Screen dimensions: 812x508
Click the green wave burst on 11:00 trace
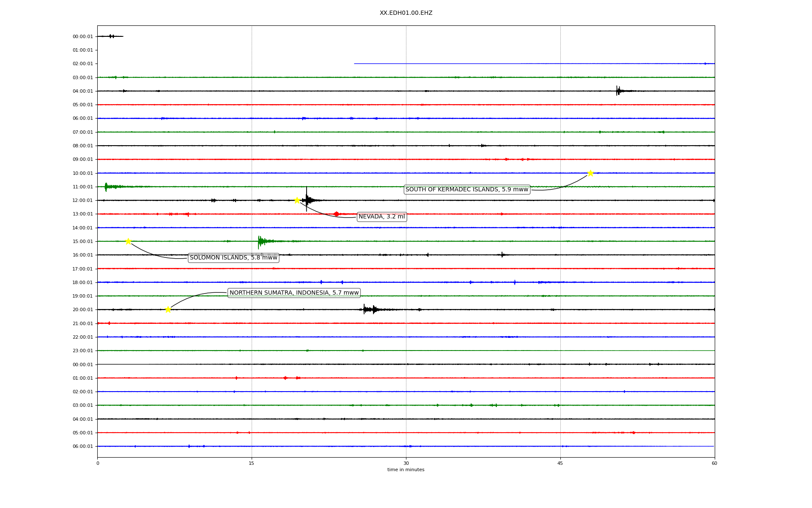coord(107,187)
